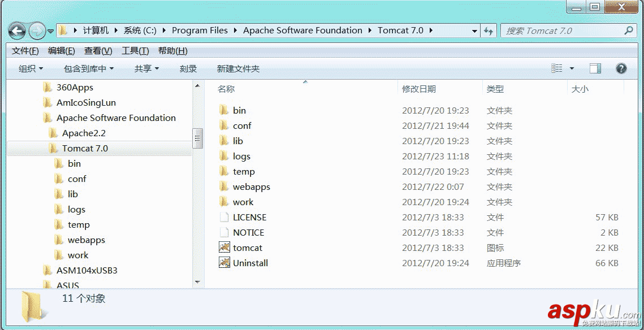Select the temp folder icon in file list
644x330 pixels.
coord(224,171)
